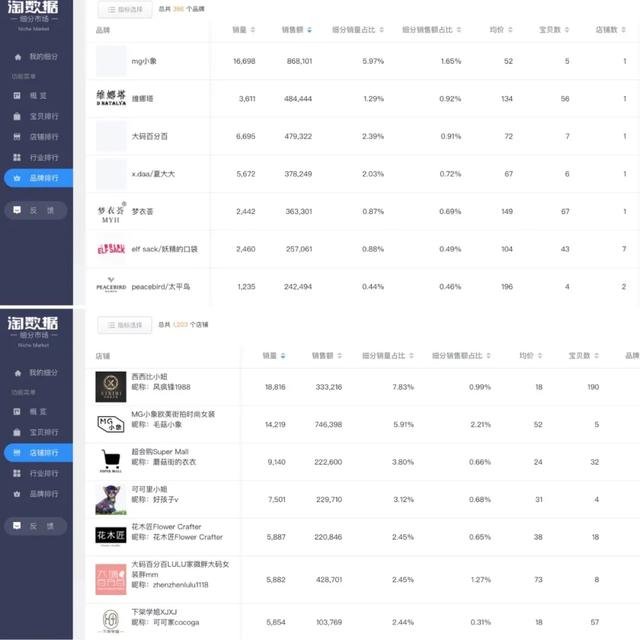The width and height of the screenshot is (640, 640).
Task: Open 宝贝排行 sidebar icon on shop ranking page
Action: (17, 432)
